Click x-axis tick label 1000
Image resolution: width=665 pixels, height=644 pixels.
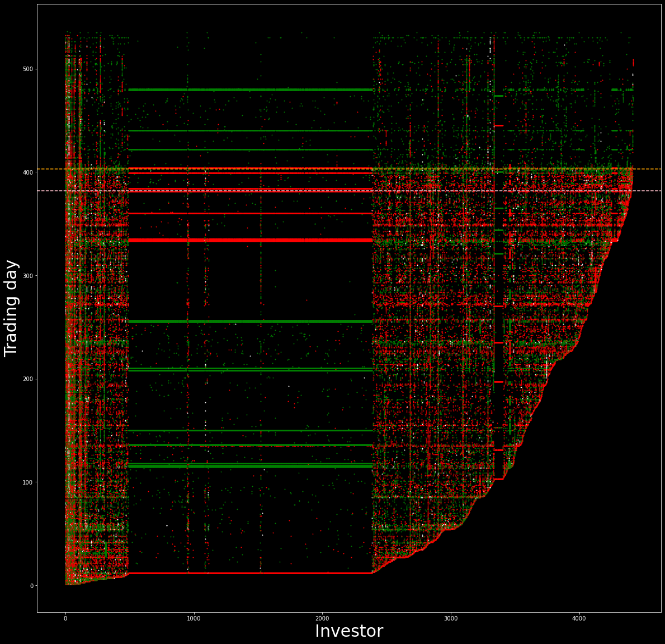pyautogui.click(x=194, y=618)
